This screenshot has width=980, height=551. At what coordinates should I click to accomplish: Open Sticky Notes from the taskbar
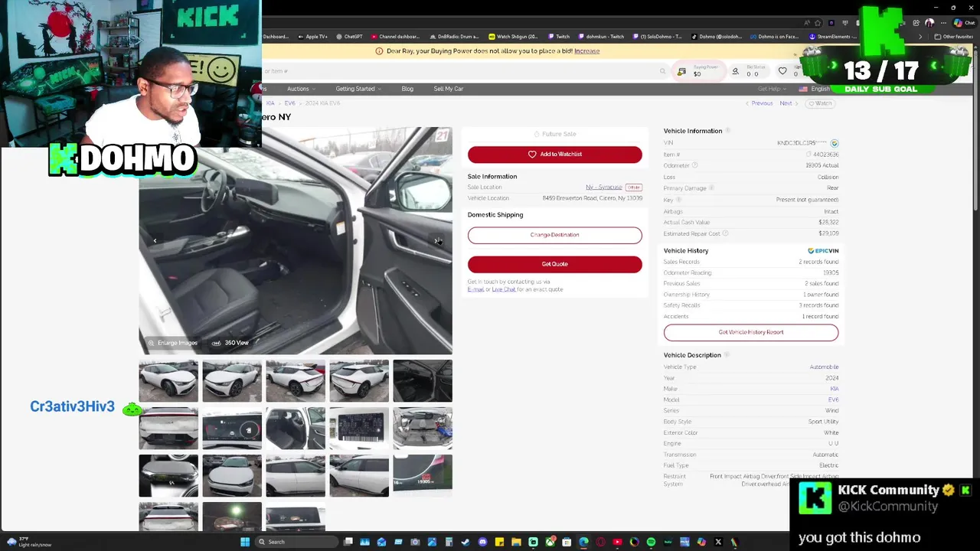499,542
